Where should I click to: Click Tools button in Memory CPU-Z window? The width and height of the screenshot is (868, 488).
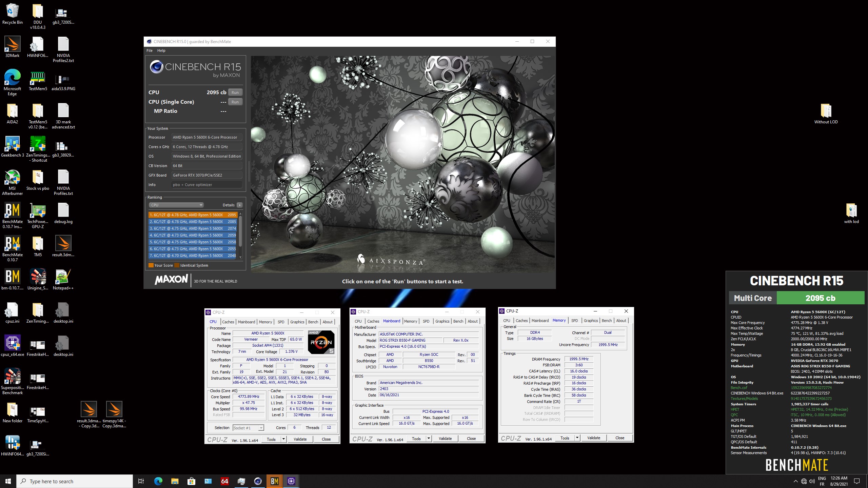coord(565,438)
